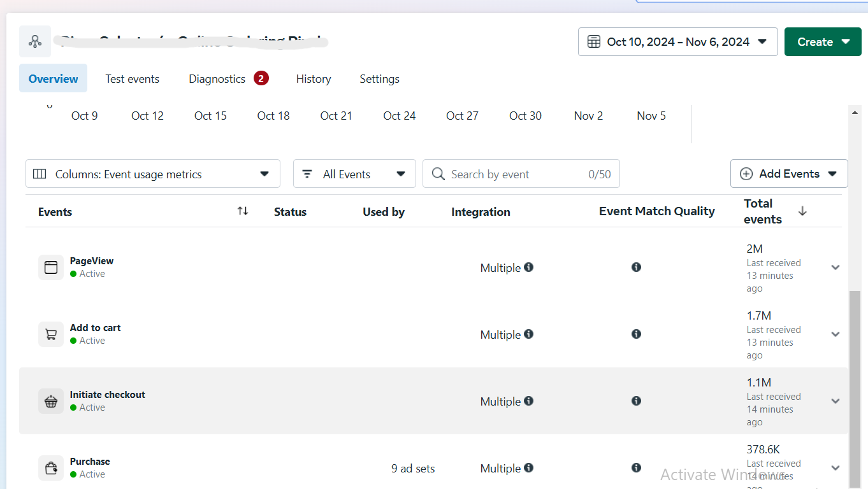Click the PageView event browser icon
The height and width of the screenshot is (489, 868).
click(51, 267)
